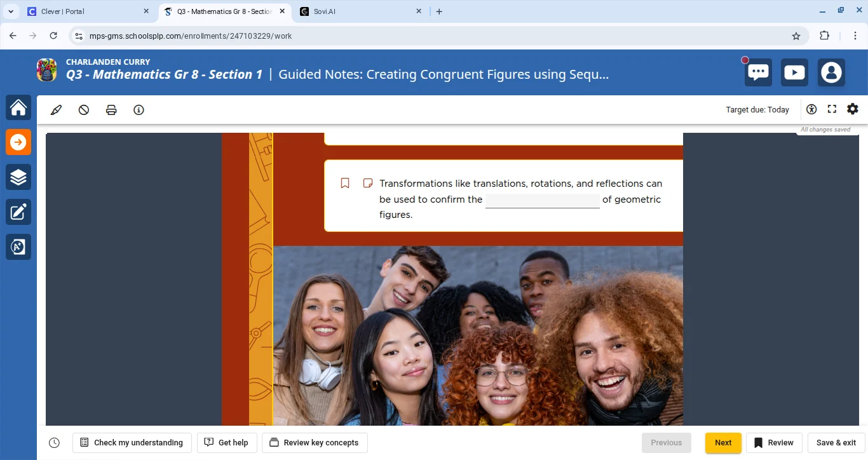This screenshot has height=460, width=868.
Task: Open the notes pencil sidebar icon
Action: pos(18,212)
